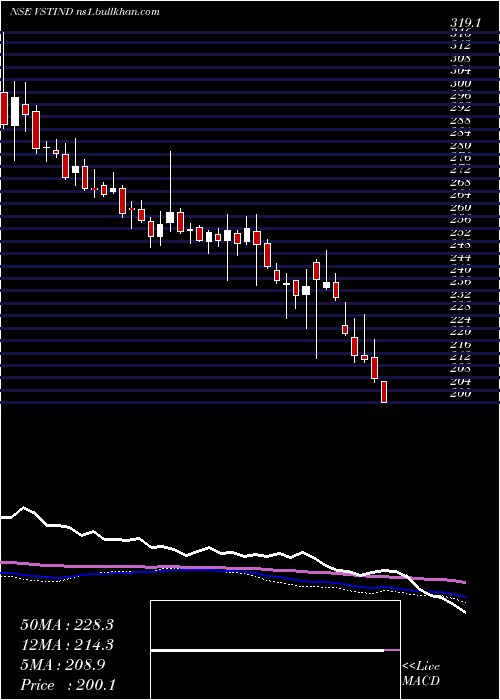Viewport: 500px width, 700px height.
Task: Click the 12MA : 214.3 value
Action: [67, 645]
